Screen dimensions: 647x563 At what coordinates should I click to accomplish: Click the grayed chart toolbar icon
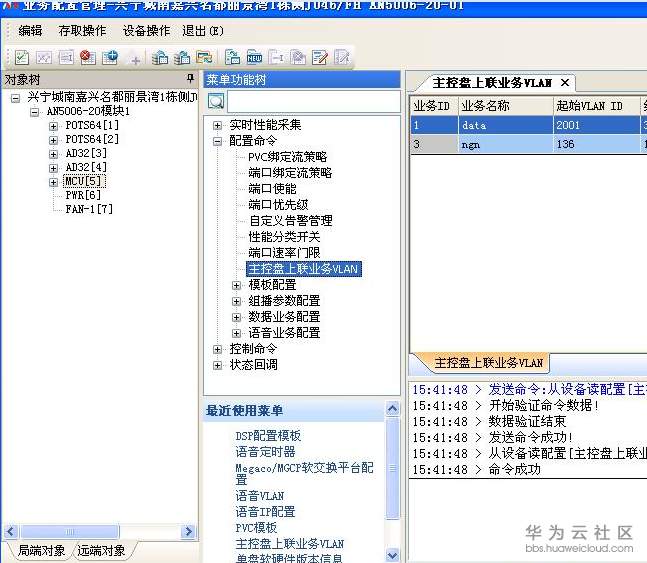pos(44,57)
